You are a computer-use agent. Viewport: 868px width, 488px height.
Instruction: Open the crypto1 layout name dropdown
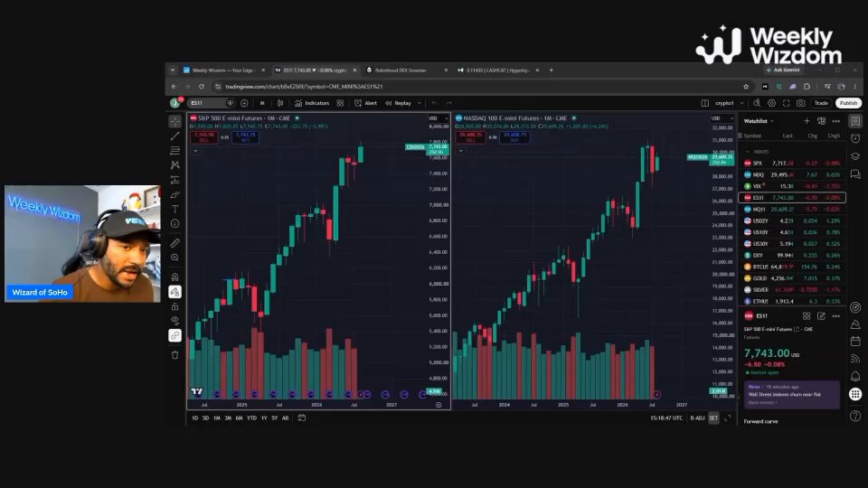point(729,103)
